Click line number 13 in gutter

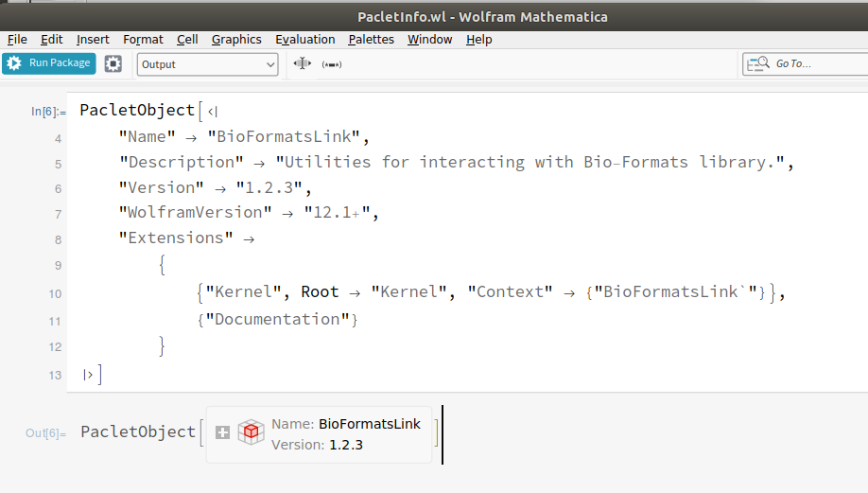[55, 376]
